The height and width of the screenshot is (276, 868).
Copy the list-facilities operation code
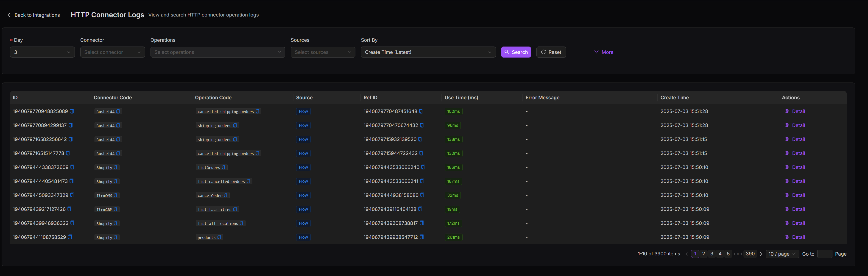(235, 209)
